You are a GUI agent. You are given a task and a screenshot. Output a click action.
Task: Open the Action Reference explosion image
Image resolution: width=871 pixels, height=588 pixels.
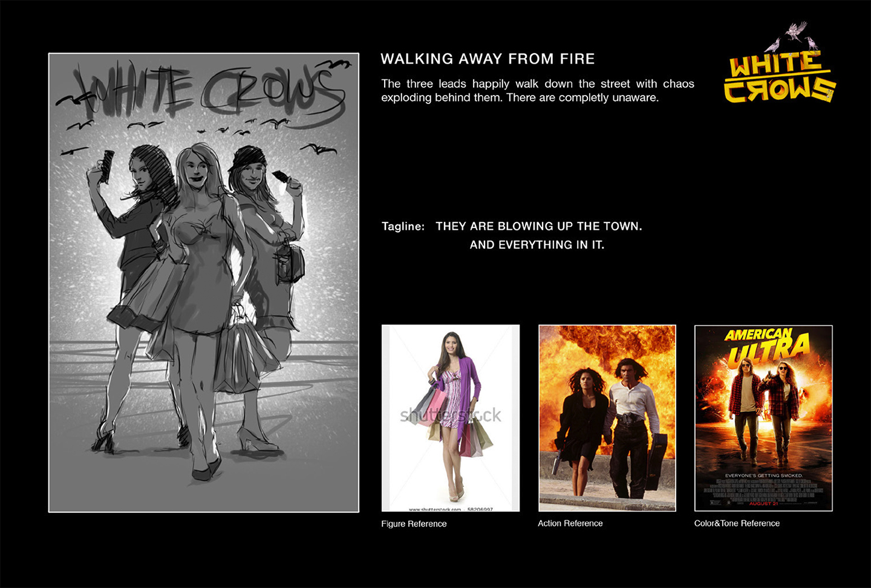(607, 418)
